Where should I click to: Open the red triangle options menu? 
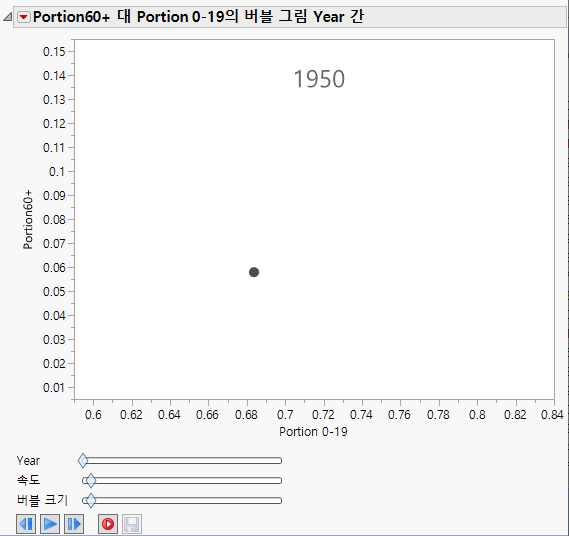[x=24, y=17]
